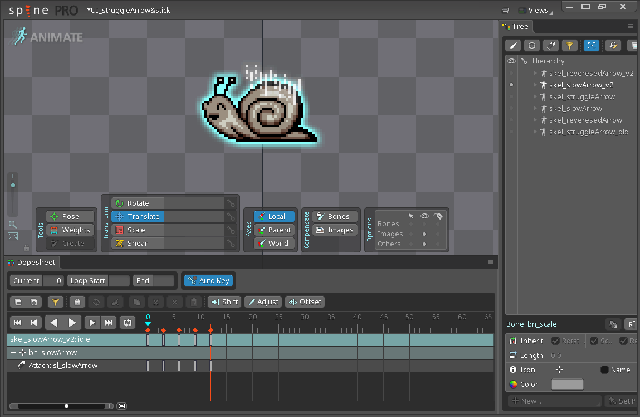Viewport: 640px width, 417px height.
Task: Toggle the Name checkbox in bone properties
Action: pos(604,370)
